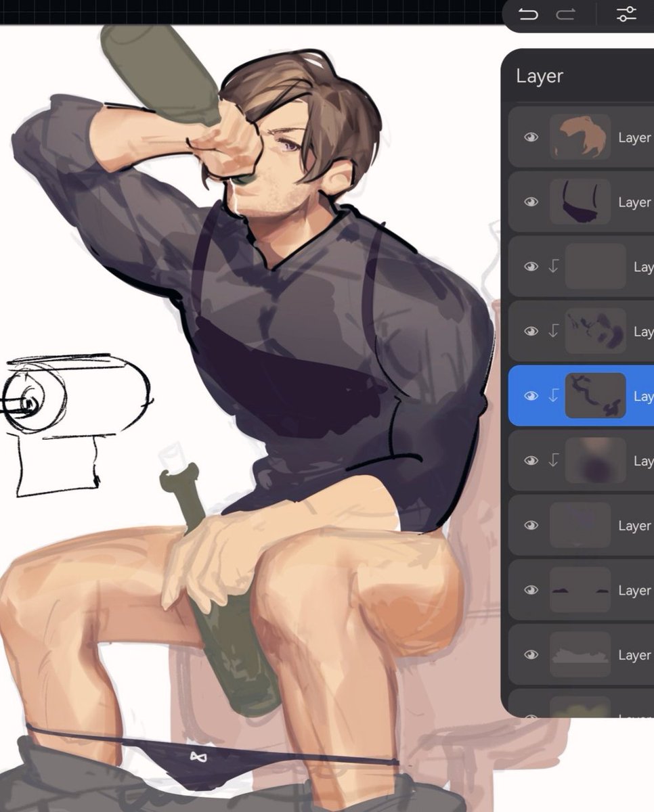Click the name of the faint purple layer
654x812 pixels.
pos(635,526)
